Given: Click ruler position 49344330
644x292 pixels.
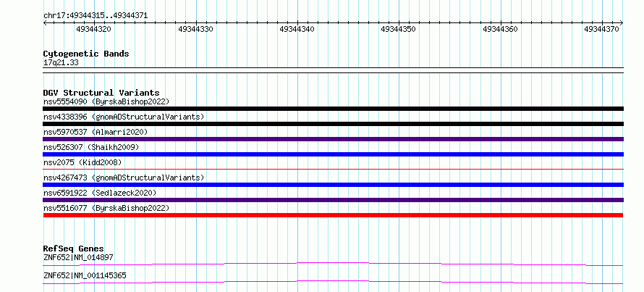Looking at the screenshot, I should (x=196, y=29).
